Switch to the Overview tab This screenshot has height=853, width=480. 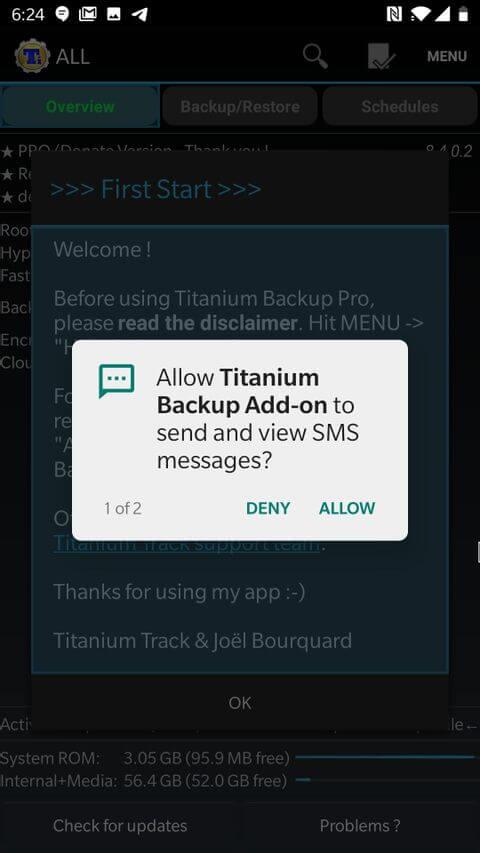point(80,106)
